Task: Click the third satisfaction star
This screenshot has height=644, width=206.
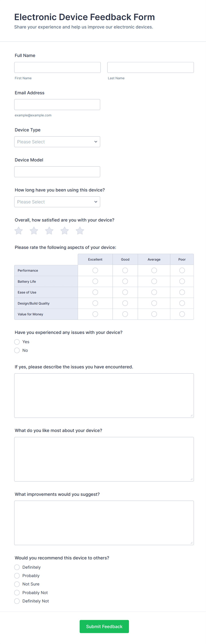Action: [x=49, y=231]
